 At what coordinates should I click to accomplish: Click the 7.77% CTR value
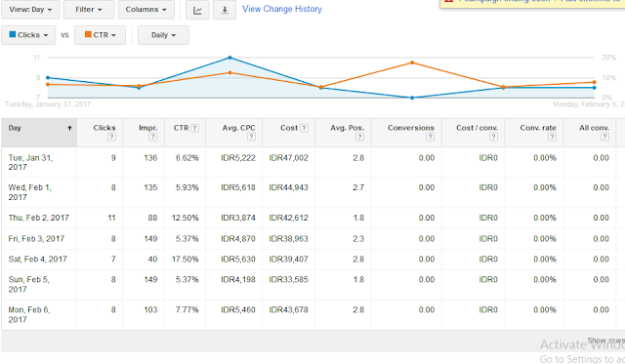tap(187, 309)
